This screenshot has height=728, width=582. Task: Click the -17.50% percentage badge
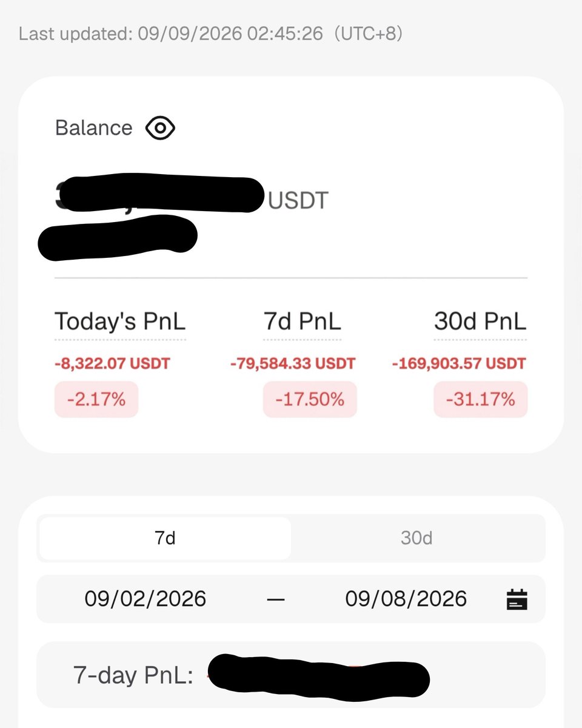[310, 400]
